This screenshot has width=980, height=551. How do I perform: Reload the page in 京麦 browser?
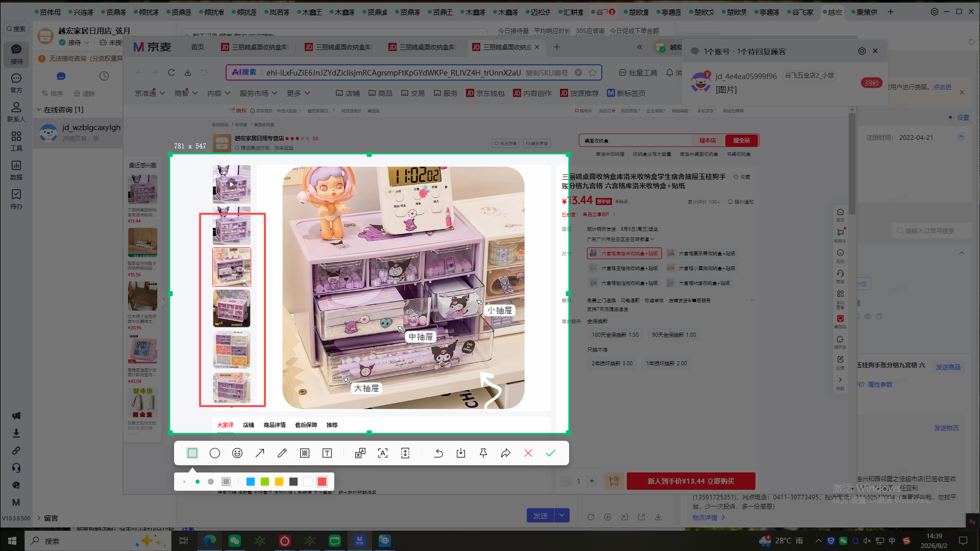pos(171,72)
